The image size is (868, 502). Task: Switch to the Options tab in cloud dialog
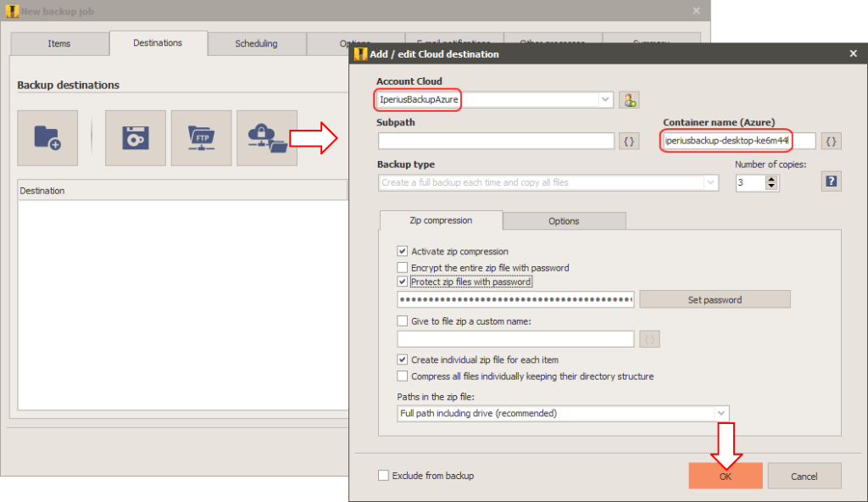pyautogui.click(x=564, y=221)
